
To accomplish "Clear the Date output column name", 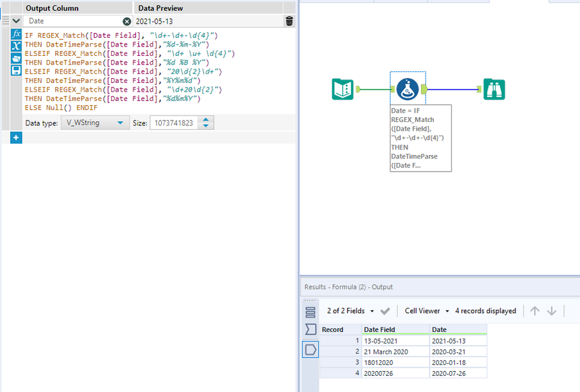I will point(127,22).
